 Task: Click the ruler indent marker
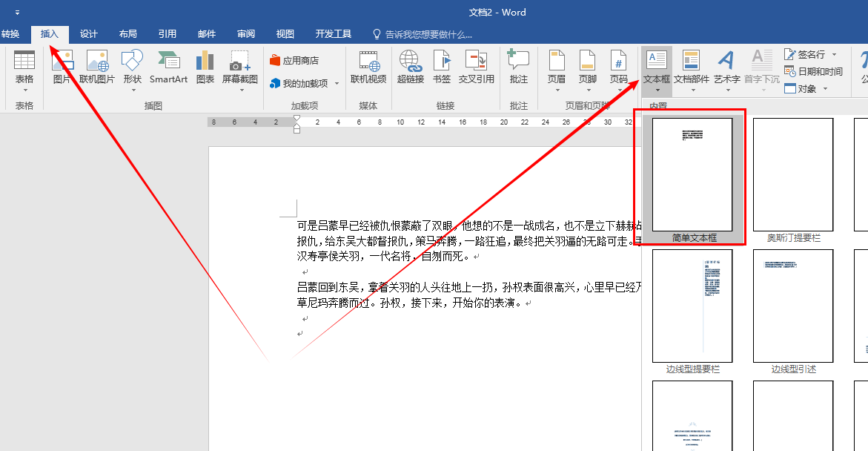point(296,125)
